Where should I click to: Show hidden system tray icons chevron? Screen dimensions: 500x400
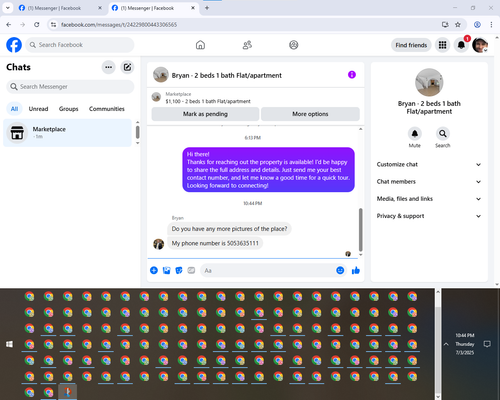pos(446,344)
